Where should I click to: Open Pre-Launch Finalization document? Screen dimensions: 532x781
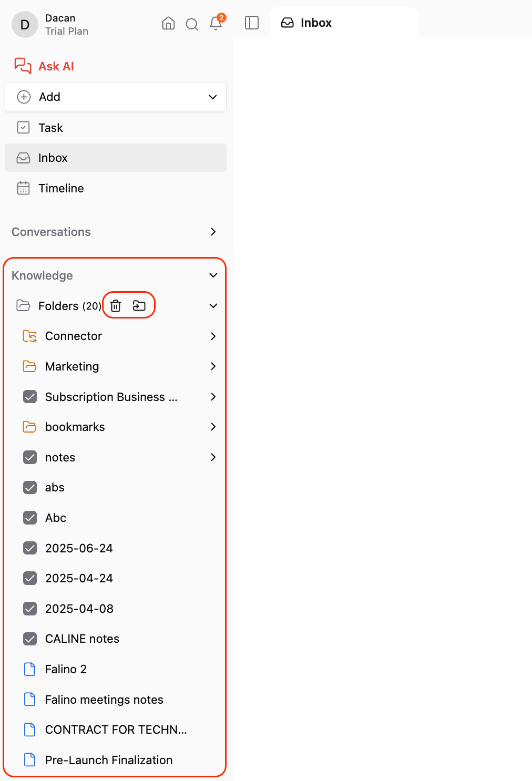point(109,760)
